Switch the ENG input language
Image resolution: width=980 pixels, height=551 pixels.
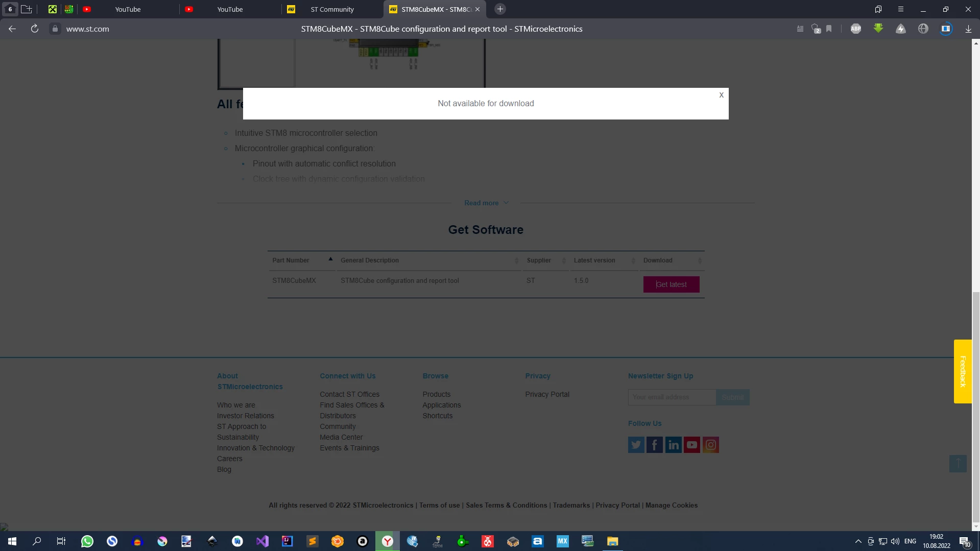(x=910, y=541)
